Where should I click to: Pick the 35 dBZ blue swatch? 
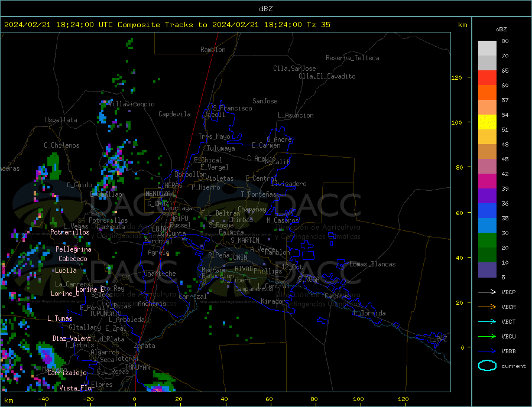point(487,211)
